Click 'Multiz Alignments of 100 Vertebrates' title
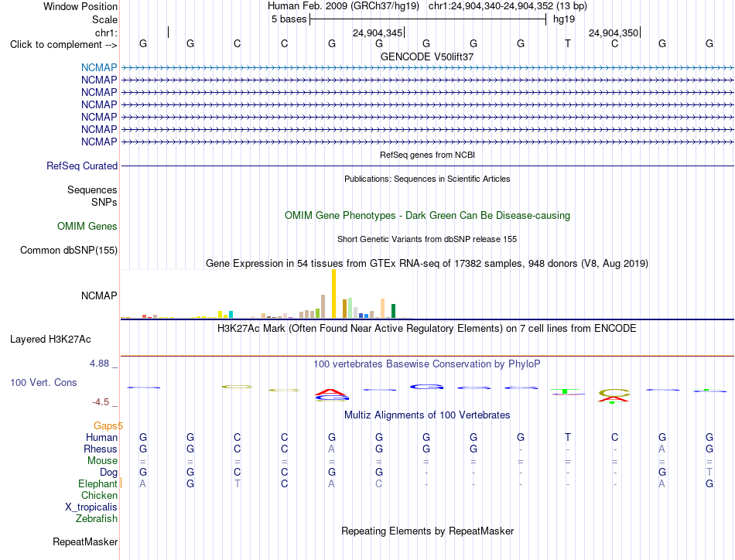 [427, 415]
